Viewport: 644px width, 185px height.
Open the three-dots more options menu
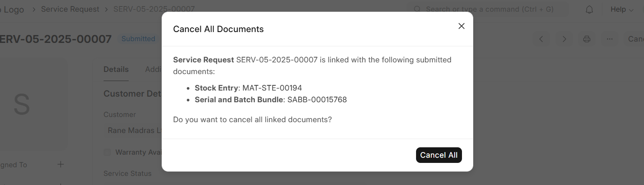[x=610, y=39]
